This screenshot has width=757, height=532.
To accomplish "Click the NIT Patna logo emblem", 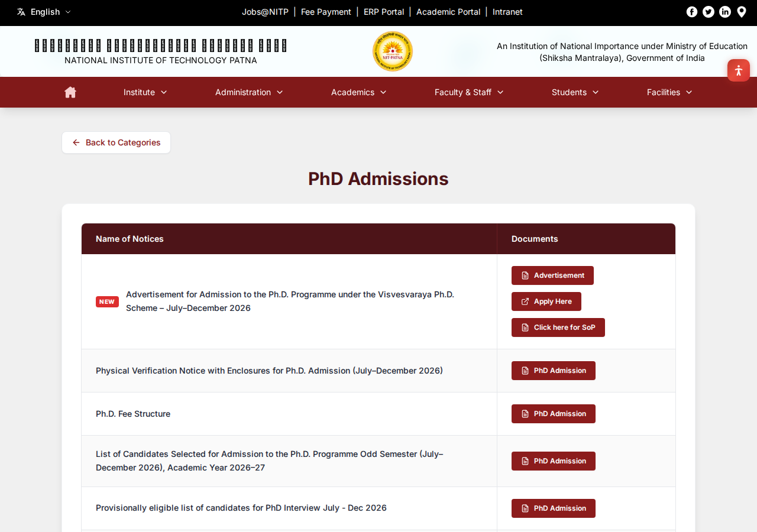I will (x=393, y=51).
